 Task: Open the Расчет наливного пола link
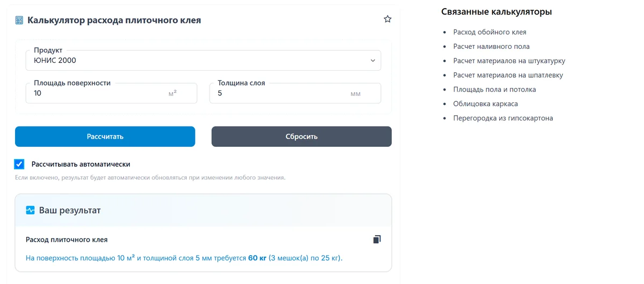tap(491, 47)
